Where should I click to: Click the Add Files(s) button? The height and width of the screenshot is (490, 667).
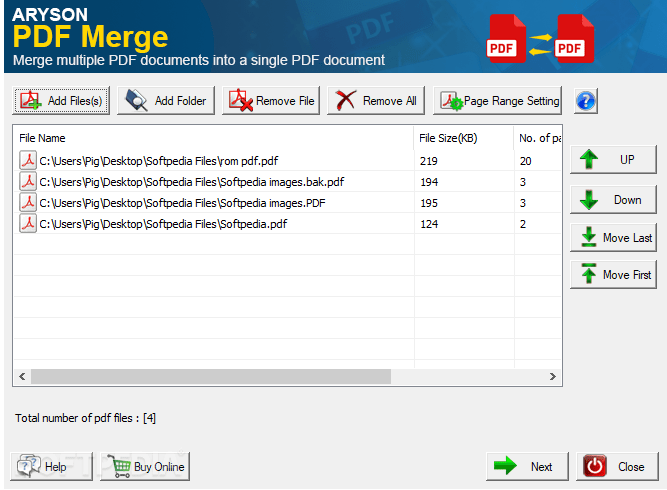(x=61, y=101)
